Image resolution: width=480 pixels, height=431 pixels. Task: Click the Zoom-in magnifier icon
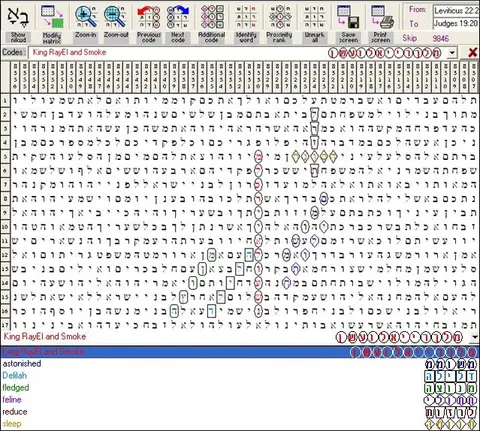[x=86, y=17]
